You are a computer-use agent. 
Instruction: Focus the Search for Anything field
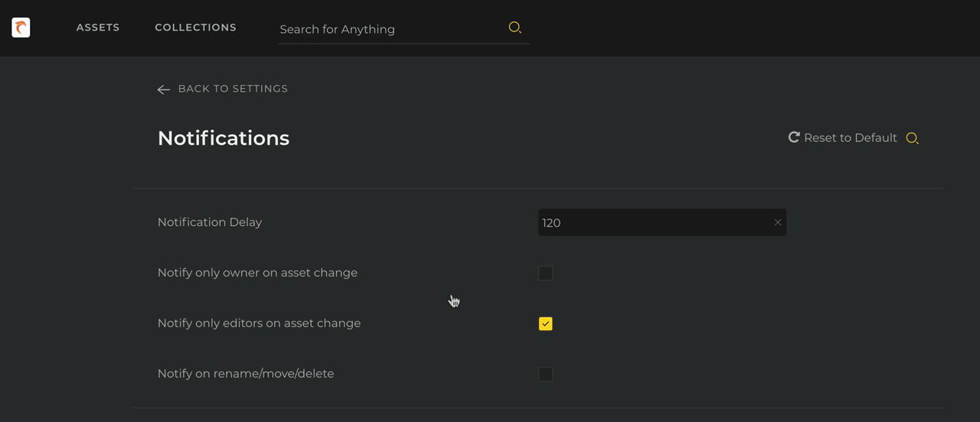pos(390,29)
